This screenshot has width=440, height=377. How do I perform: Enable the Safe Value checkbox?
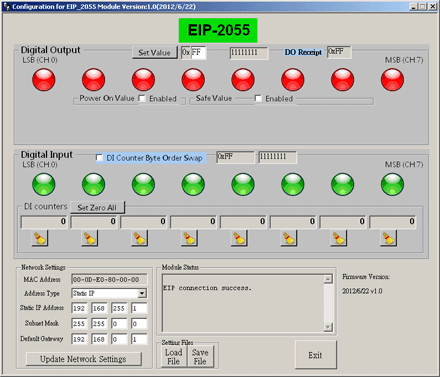pos(258,98)
